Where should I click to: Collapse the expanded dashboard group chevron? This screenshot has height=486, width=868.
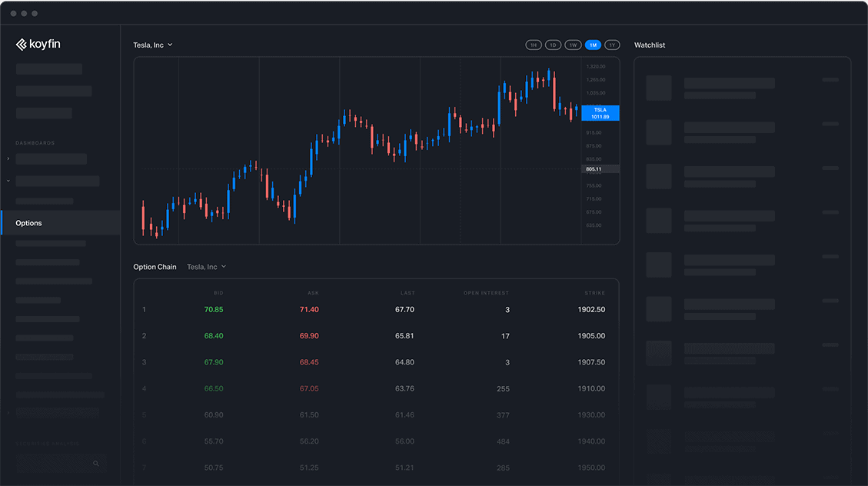point(8,181)
